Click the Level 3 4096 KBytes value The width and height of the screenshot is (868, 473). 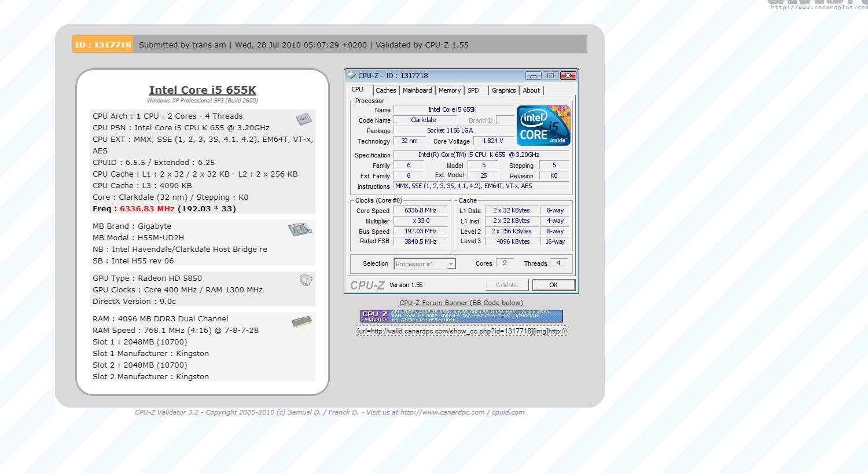coord(512,241)
